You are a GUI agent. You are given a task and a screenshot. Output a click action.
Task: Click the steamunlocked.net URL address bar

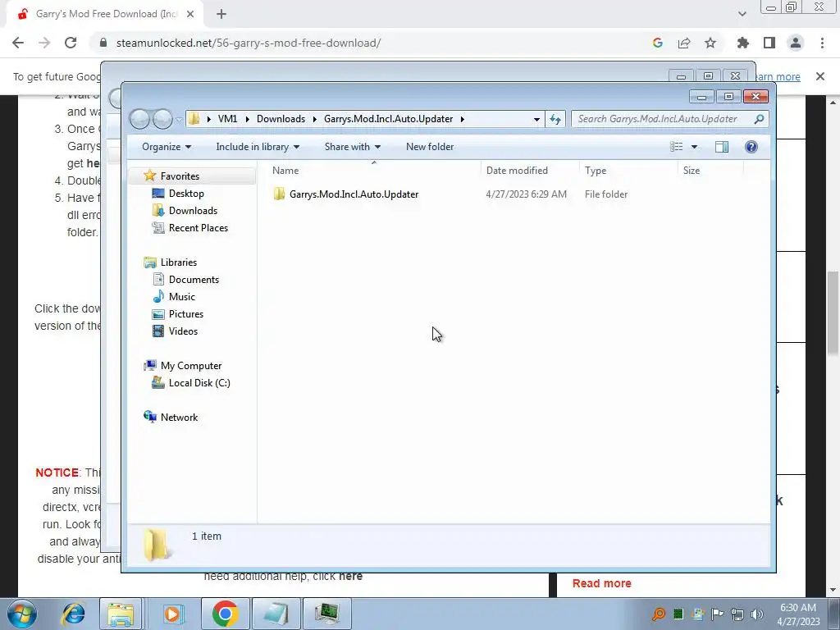[x=248, y=43]
